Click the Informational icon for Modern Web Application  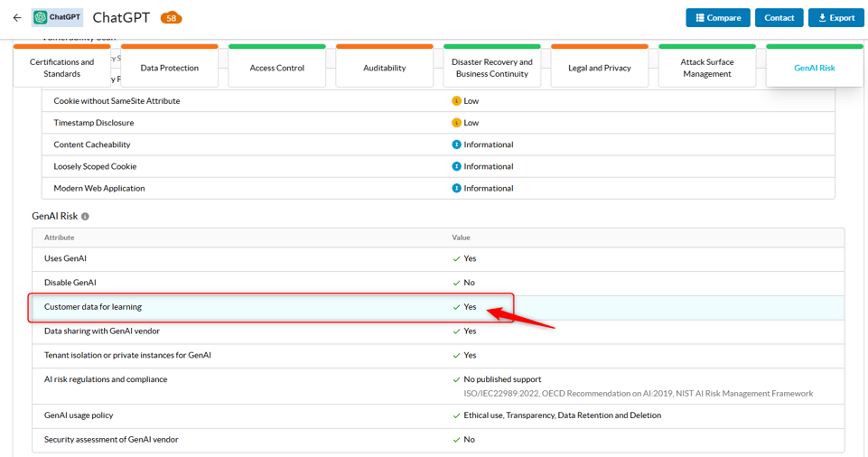[x=456, y=188]
